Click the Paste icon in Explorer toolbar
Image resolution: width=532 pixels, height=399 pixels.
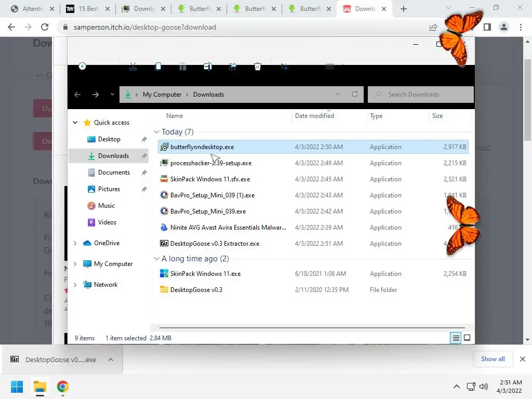[183, 67]
